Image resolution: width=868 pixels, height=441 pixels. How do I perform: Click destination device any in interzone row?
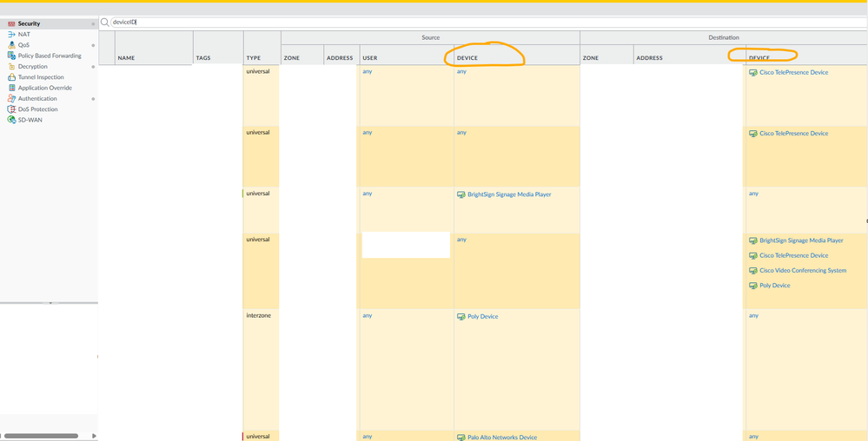coord(753,315)
